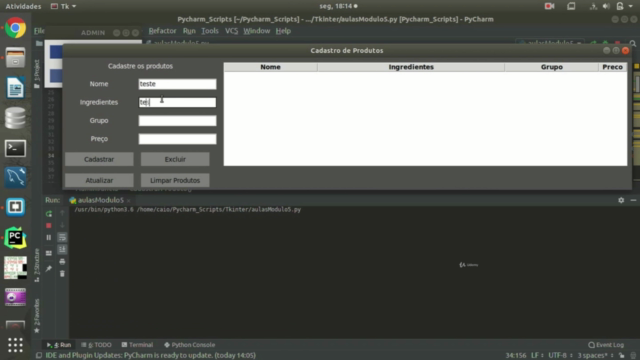
Task: Open the VCS menu
Action: click(x=231, y=31)
